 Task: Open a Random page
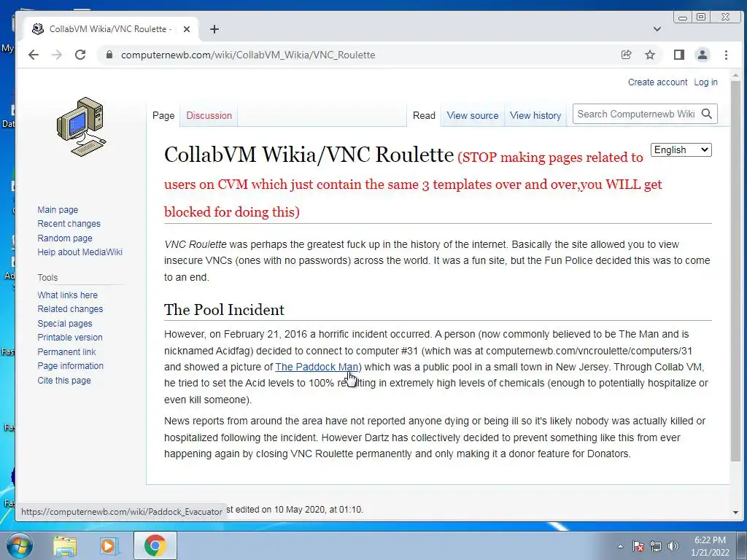point(65,238)
